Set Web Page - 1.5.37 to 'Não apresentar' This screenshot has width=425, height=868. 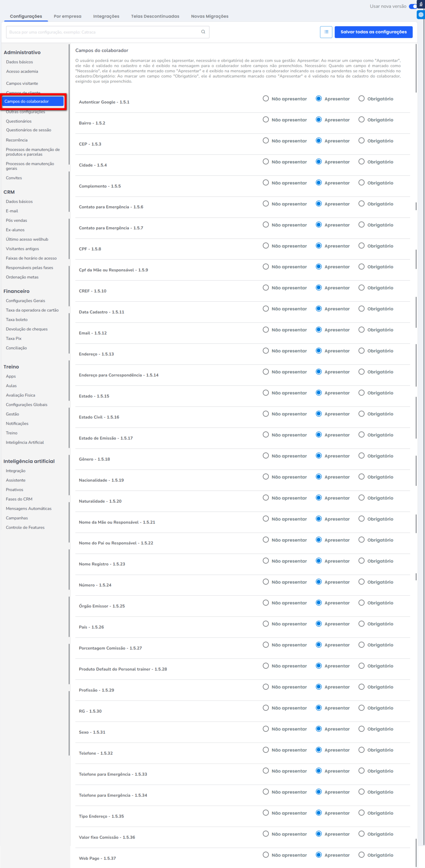(265, 855)
